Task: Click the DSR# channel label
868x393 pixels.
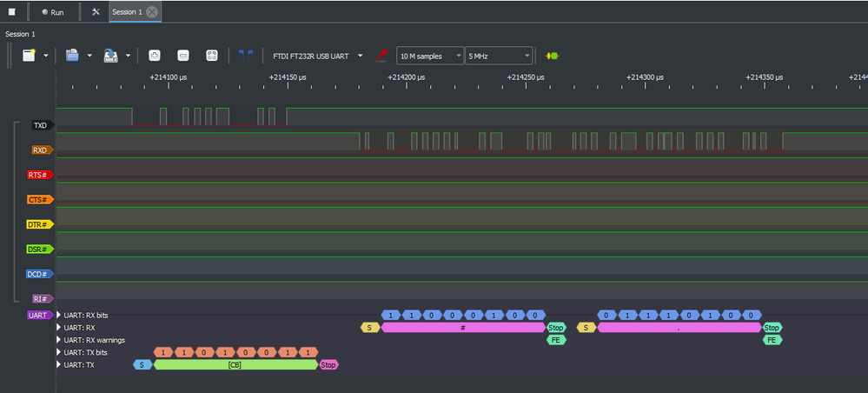Action: pyautogui.click(x=41, y=250)
